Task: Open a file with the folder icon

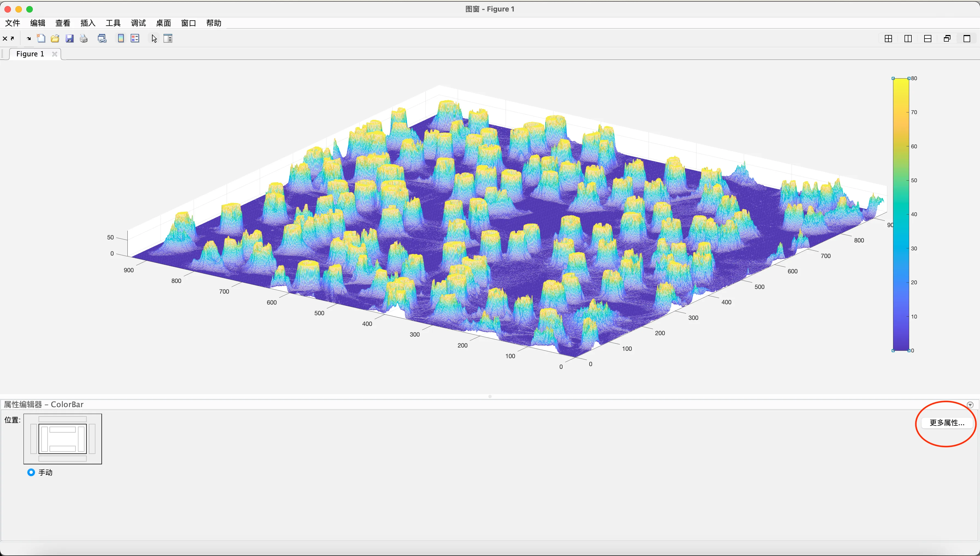Action: (x=55, y=38)
